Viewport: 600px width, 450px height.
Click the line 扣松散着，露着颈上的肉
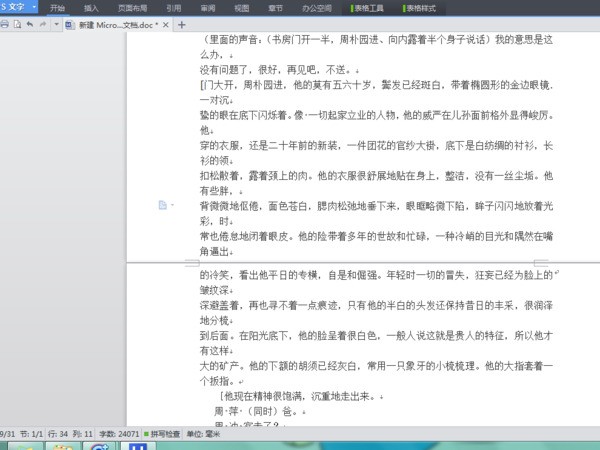coord(377,176)
